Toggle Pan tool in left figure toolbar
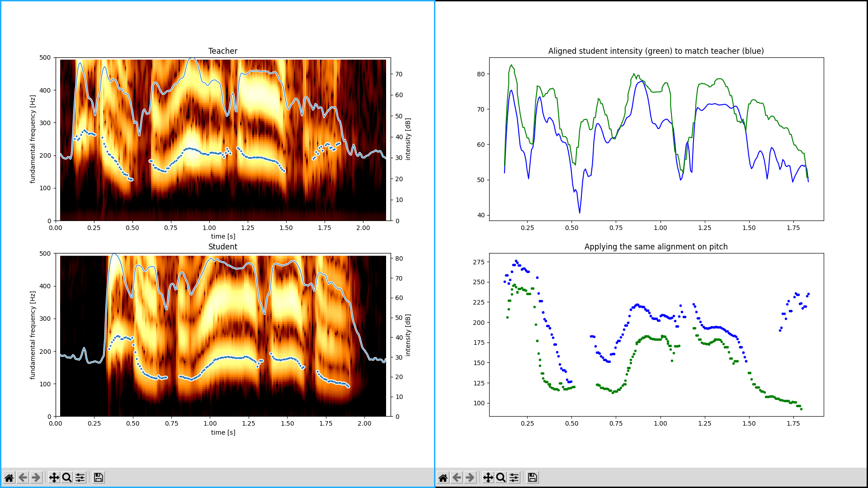The height and width of the screenshot is (488, 868). point(54,478)
